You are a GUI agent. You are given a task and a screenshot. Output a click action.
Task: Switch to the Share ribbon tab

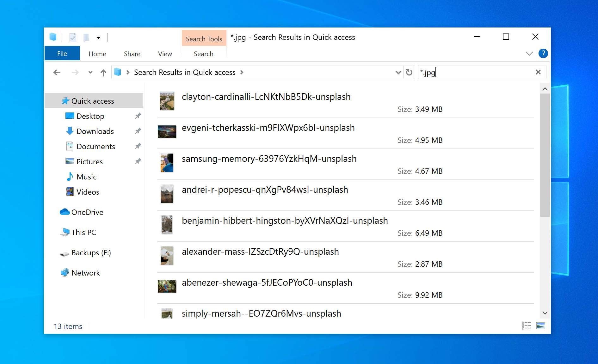[x=132, y=54]
